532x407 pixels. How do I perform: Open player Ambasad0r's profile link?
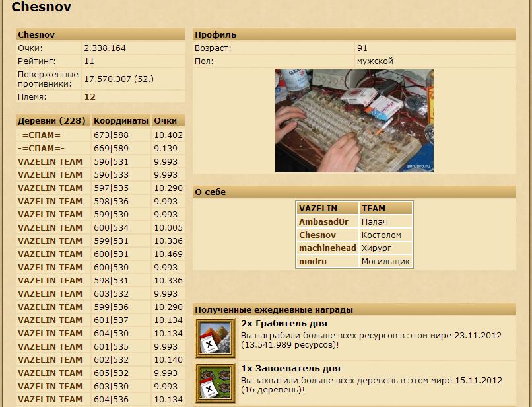pyautogui.click(x=323, y=222)
